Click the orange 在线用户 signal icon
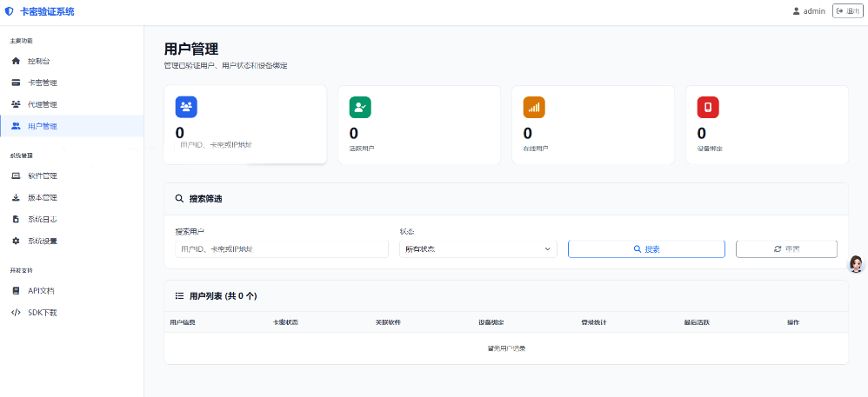 tap(534, 107)
